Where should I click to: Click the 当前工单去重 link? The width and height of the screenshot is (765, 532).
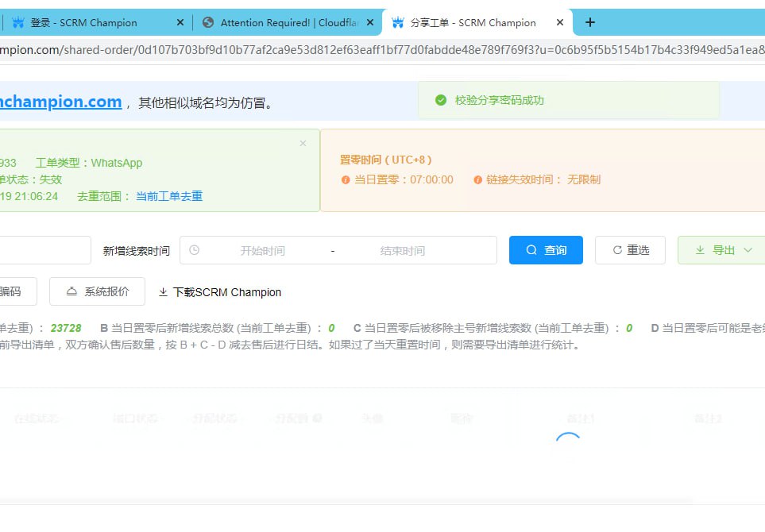(x=168, y=196)
